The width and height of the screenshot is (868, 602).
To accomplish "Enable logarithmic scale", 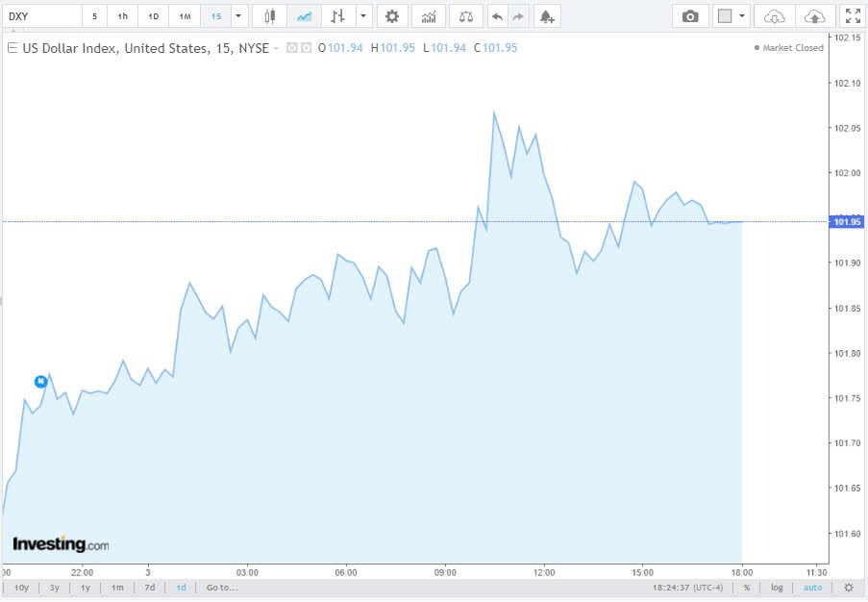I will (x=776, y=587).
